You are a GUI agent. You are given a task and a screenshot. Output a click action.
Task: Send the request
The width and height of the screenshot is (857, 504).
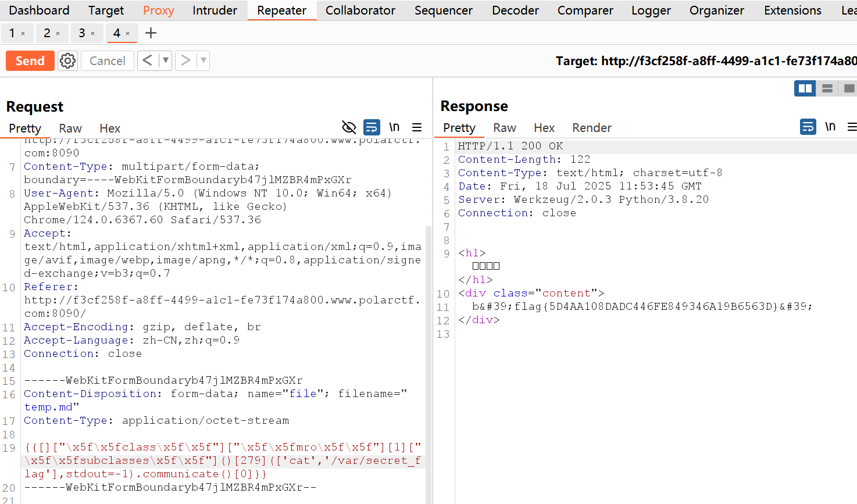click(x=30, y=60)
